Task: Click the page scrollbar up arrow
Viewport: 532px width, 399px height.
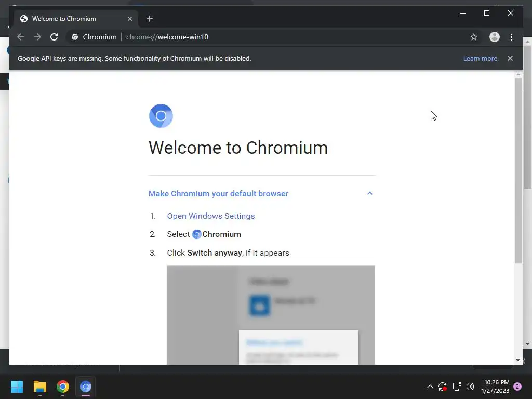Action: pos(518,74)
